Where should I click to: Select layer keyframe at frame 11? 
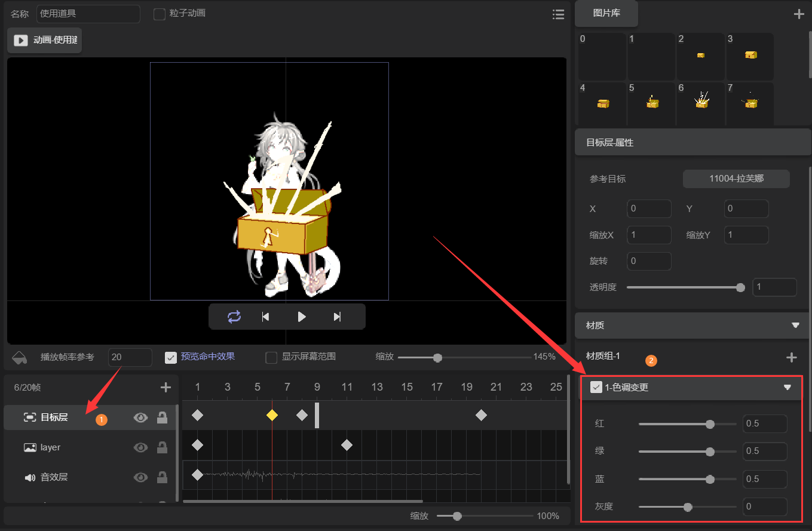click(347, 445)
